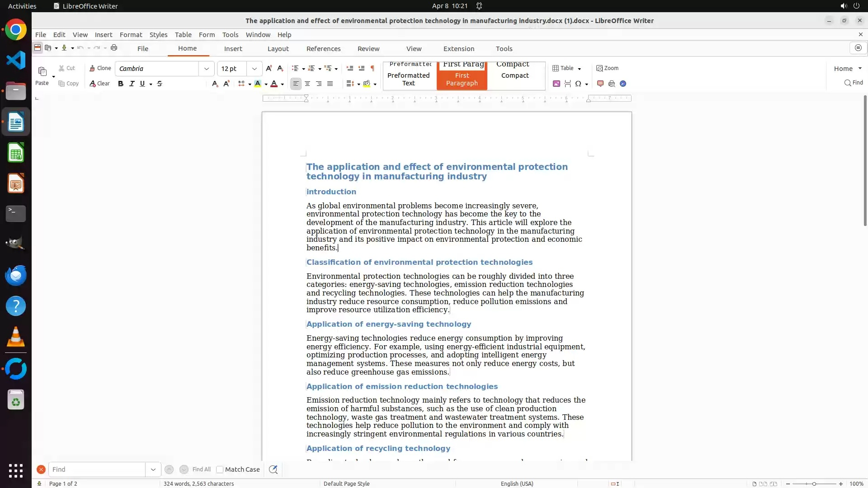Open the Styles menu

[x=158, y=34]
